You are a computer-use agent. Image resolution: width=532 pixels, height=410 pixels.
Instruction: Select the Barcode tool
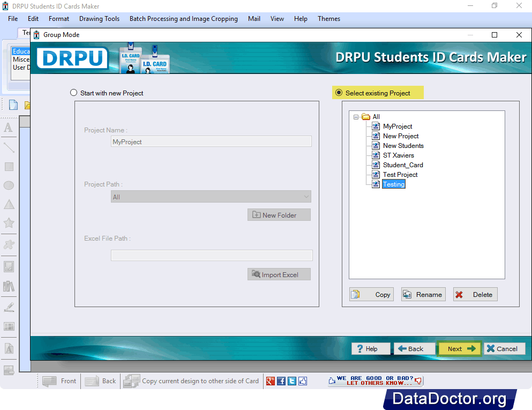pyautogui.click(x=9, y=326)
